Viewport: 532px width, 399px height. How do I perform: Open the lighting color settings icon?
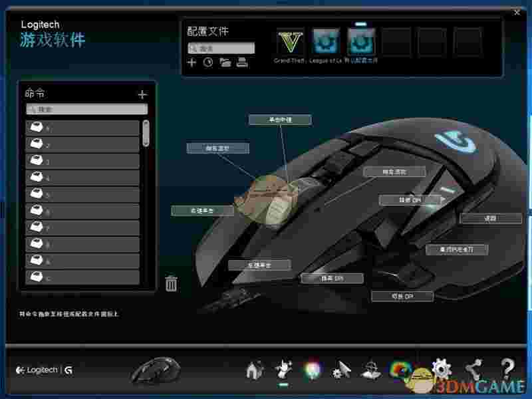tap(312, 370)
